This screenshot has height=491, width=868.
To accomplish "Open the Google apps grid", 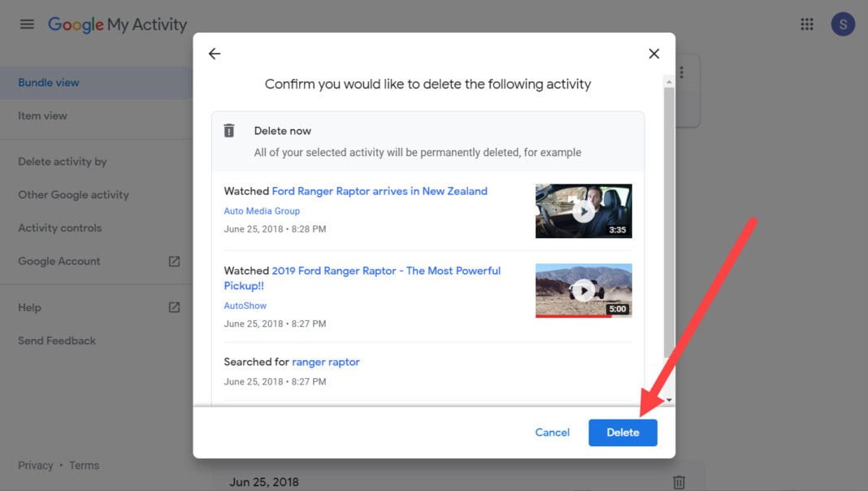I will click(806, 24).
